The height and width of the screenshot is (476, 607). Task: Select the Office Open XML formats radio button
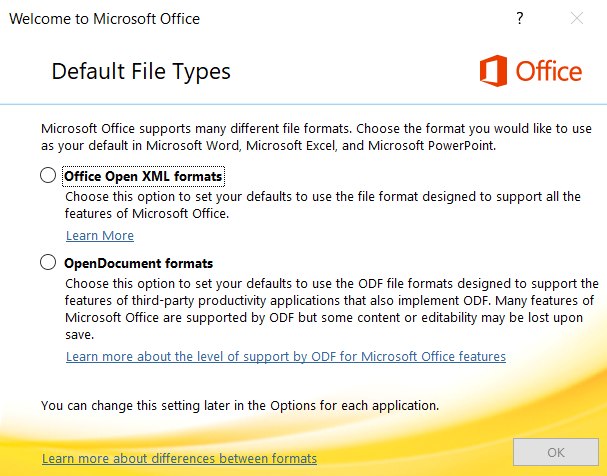(x=48, y=175)
